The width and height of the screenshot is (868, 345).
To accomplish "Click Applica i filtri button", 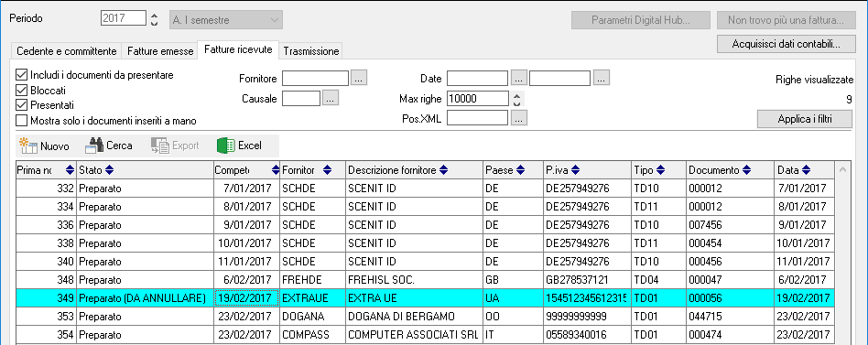I will pyautogui.click(x=806, y=118).
